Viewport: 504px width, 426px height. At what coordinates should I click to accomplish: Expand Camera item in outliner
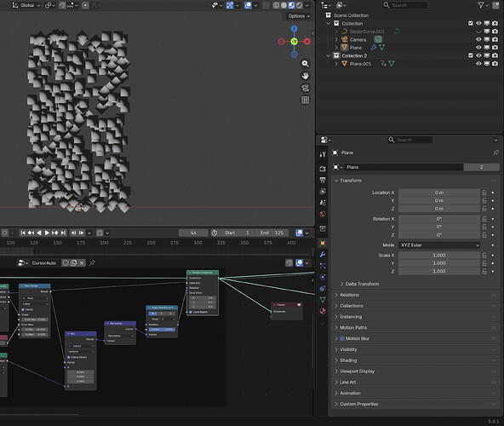click(336, 39)
